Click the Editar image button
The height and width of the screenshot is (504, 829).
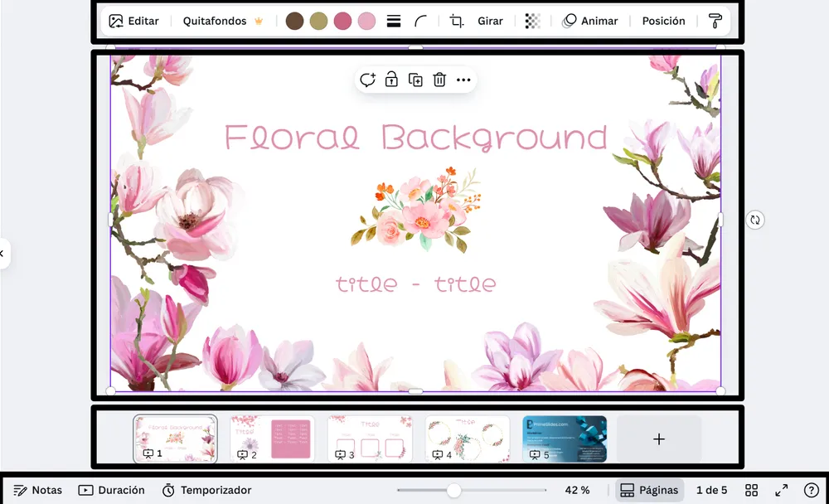[133, 21]
